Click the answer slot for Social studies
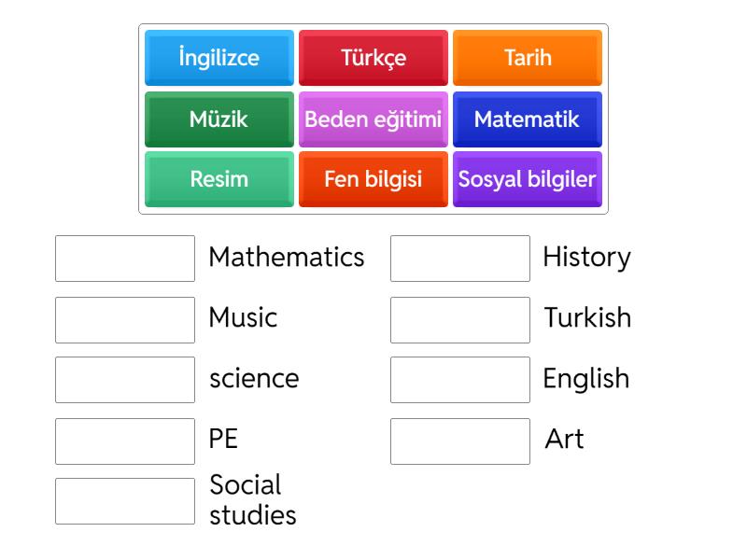747x560 pixels. pyautogui.click(x=125, y=501)
